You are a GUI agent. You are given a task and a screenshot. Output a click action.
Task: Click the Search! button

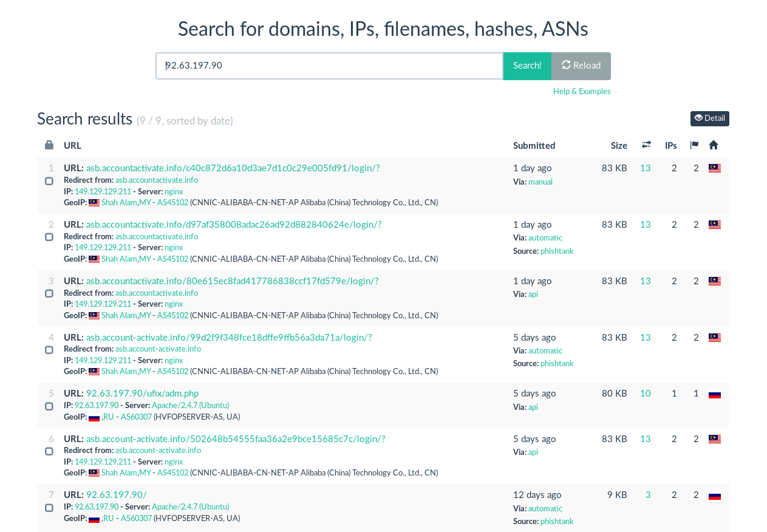point(527,66)
